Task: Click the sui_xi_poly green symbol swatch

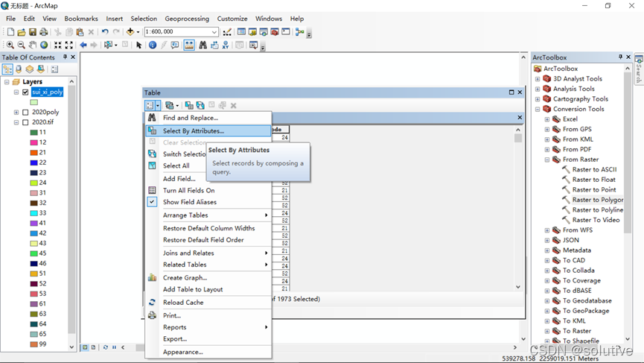Action: point(34,102)
